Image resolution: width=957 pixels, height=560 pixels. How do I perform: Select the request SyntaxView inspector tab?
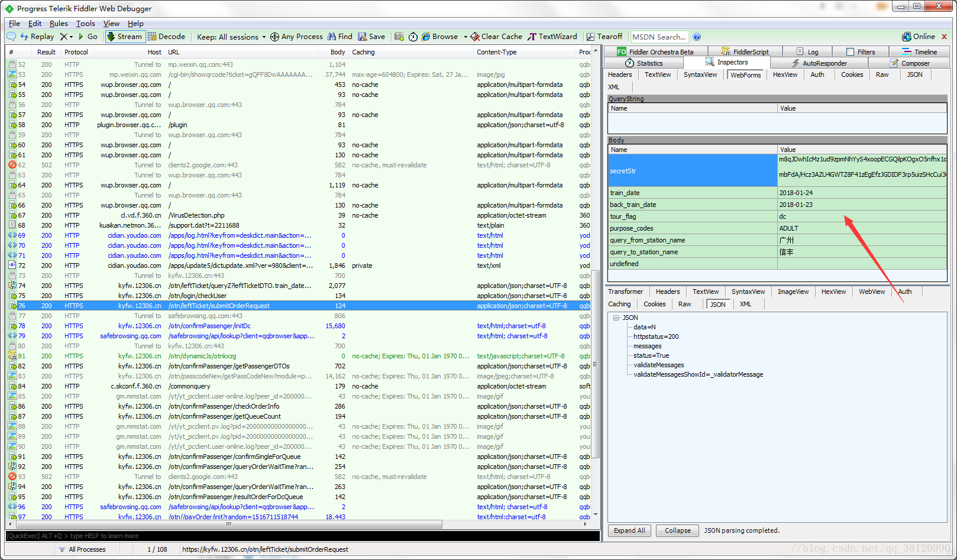click(700, 75)
